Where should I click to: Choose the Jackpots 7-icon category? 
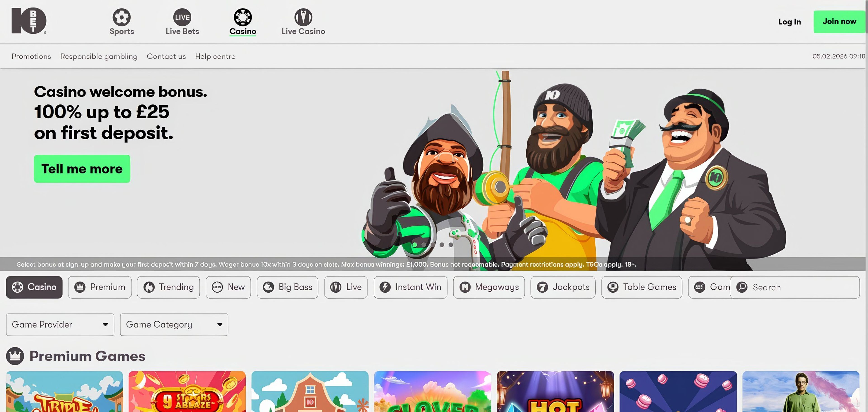point(563,287)
